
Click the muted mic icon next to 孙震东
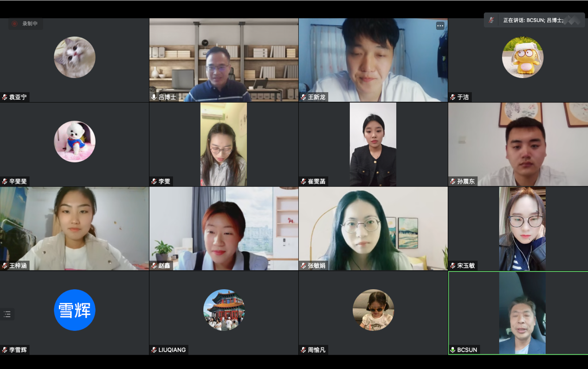(453, 181)
